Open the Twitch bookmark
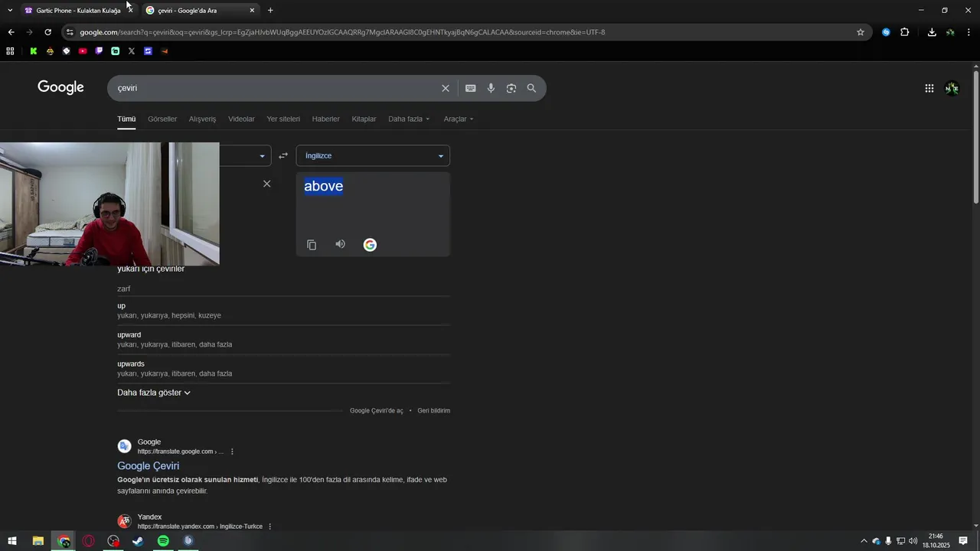 click(x=99, y=51)
